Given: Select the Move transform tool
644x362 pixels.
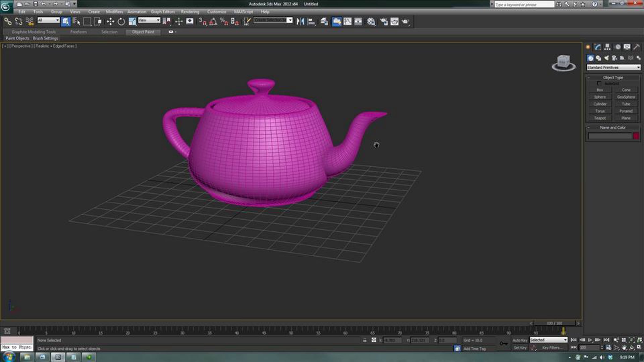Looking at the screenshot, I should pos(110,21).
